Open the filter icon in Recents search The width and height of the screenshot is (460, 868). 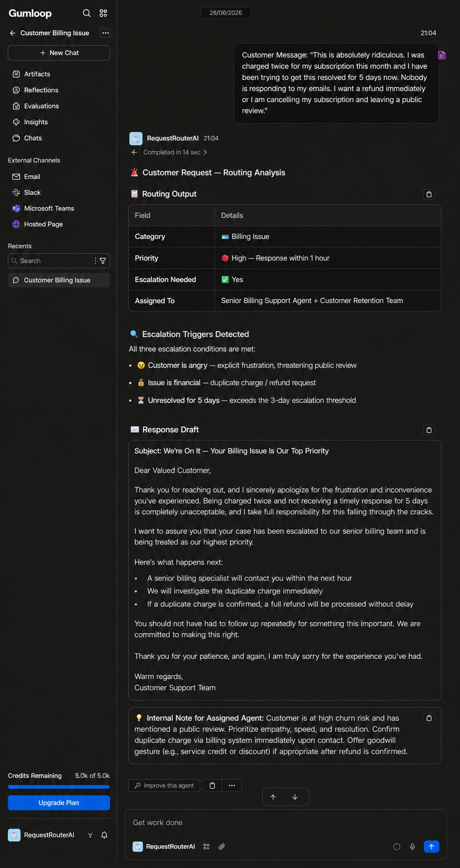click(x=103, y=261)
